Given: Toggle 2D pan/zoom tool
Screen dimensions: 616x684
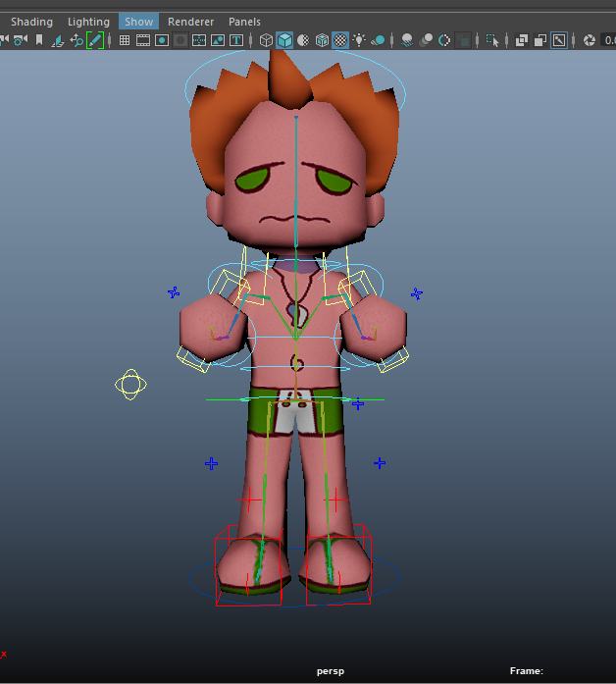Looking at the screenshot, I should tap(77, 40).
